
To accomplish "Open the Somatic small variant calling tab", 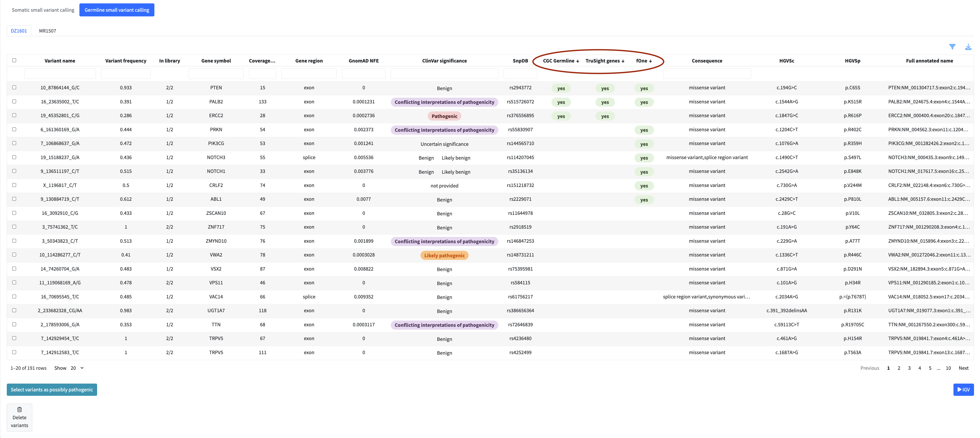I will [43, 10].
